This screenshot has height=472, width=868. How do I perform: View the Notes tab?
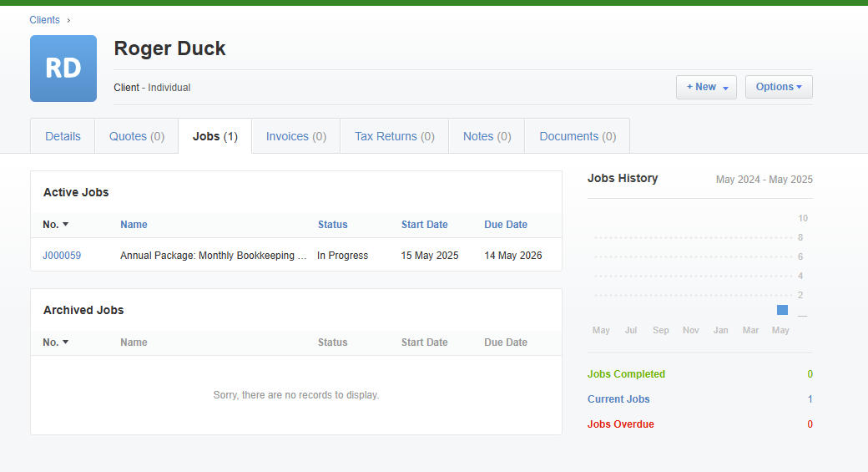tap(487, 136)
